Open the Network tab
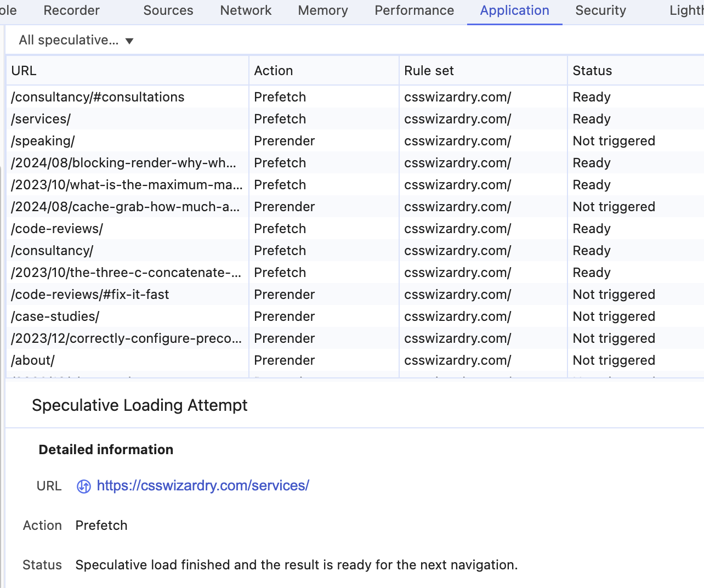Viewport: 704px width, 588px height. [246, 10]
